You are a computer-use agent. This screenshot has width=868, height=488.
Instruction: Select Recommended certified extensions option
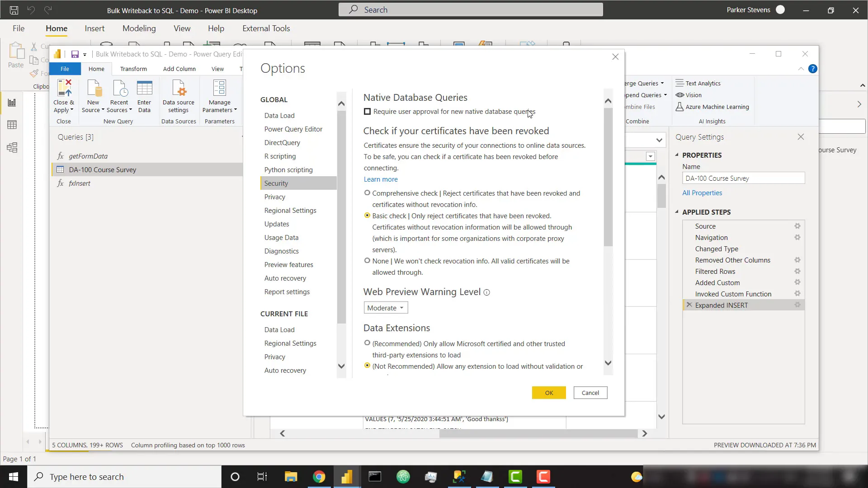[x=367, y=343]
